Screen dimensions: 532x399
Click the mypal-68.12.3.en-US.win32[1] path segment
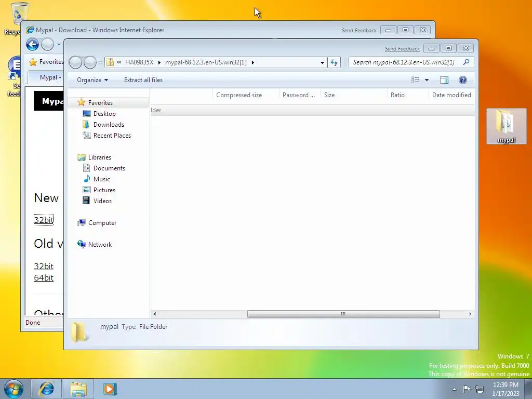(x=206, y=62)
